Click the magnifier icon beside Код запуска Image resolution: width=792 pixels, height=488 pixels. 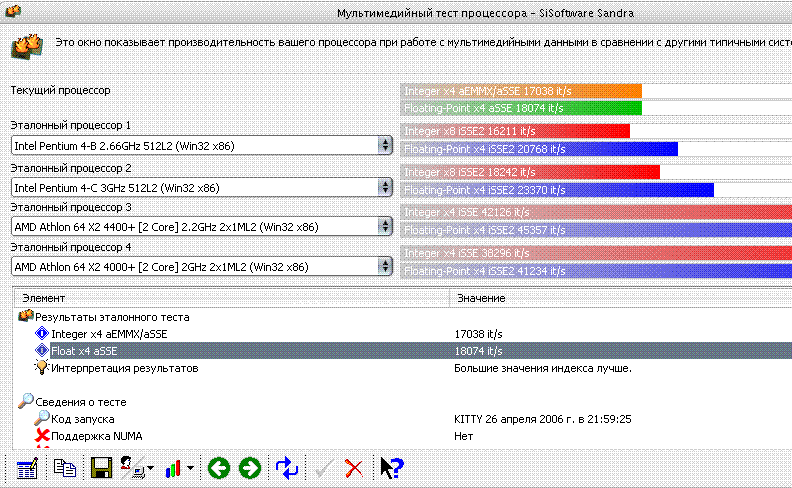(x=42, y=418)
